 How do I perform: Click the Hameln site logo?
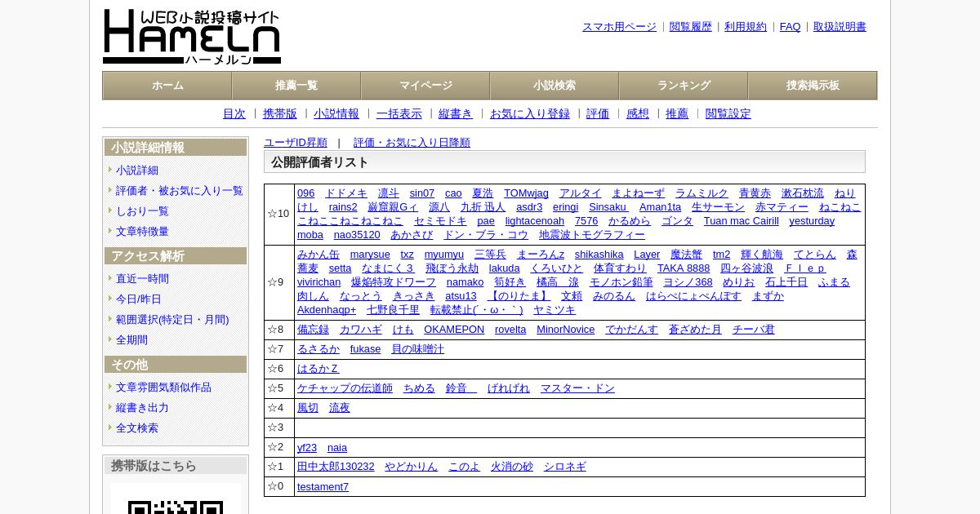(192, 37)
